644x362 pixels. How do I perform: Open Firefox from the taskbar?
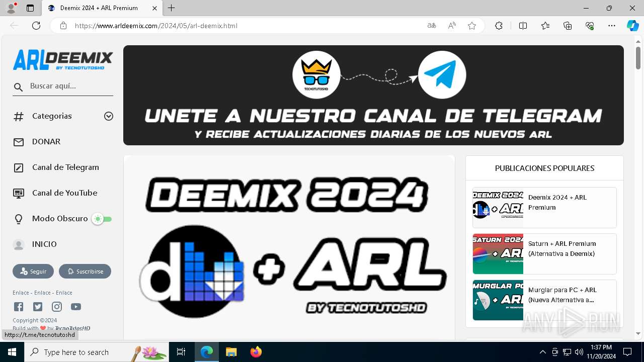point(256,352)
